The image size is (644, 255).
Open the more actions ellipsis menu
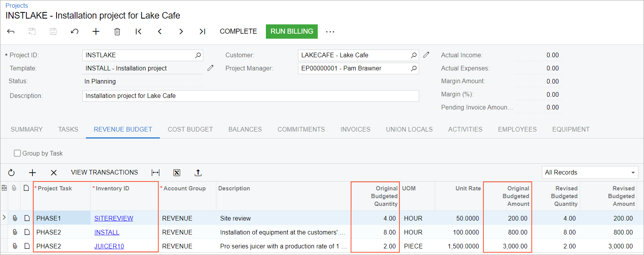point(330,31)
